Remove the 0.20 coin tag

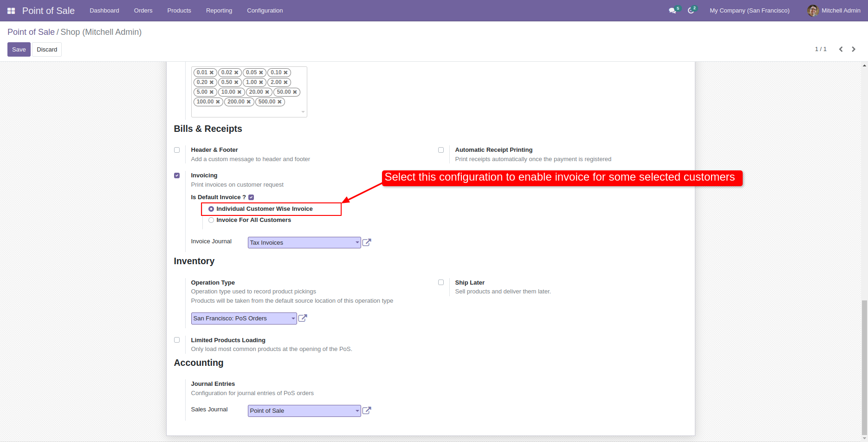212,82
